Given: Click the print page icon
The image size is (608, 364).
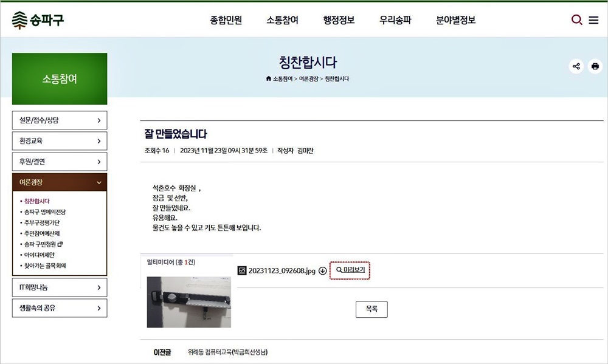Looking at the screenshot, I should pos(595,66).
